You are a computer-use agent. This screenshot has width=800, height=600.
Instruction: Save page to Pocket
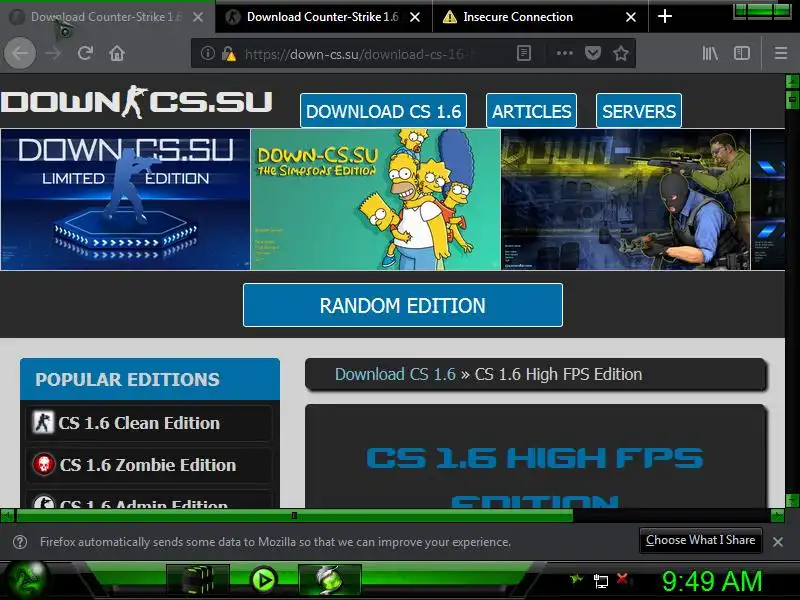[593, 53]
